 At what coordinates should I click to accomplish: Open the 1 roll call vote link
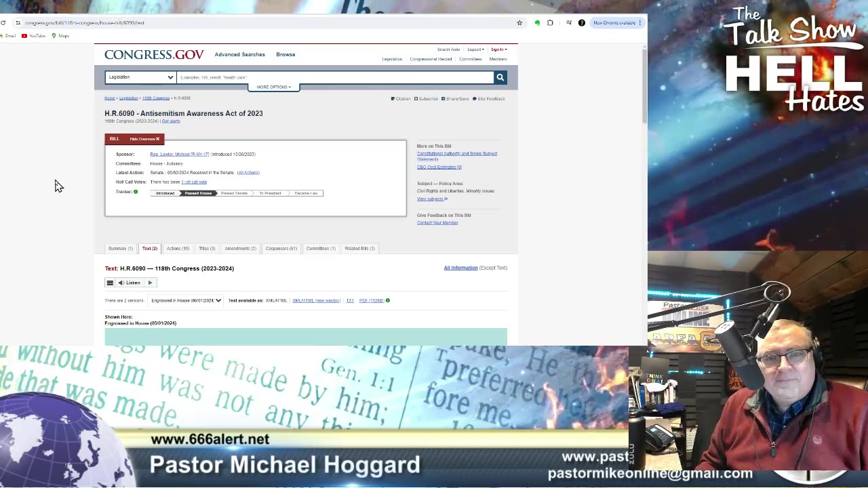coord(194,182)
